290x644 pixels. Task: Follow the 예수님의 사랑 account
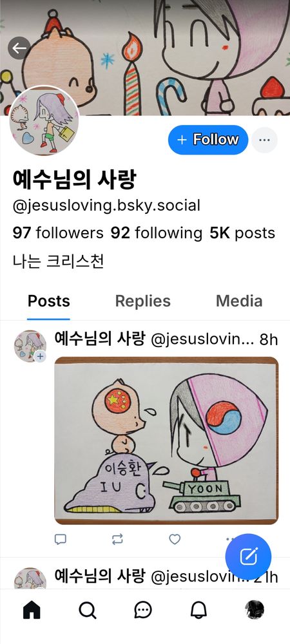pyautogui.click(x=208, y=140)
